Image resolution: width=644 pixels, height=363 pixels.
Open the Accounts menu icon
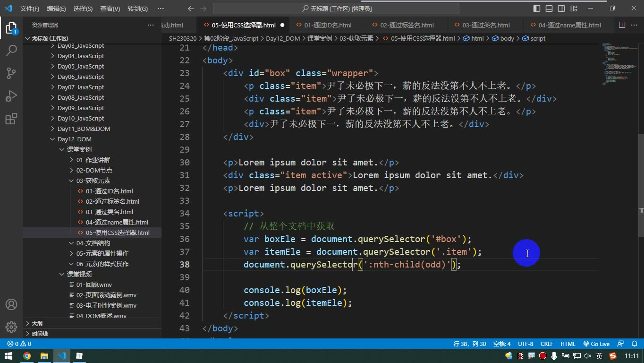click(11, 304)
